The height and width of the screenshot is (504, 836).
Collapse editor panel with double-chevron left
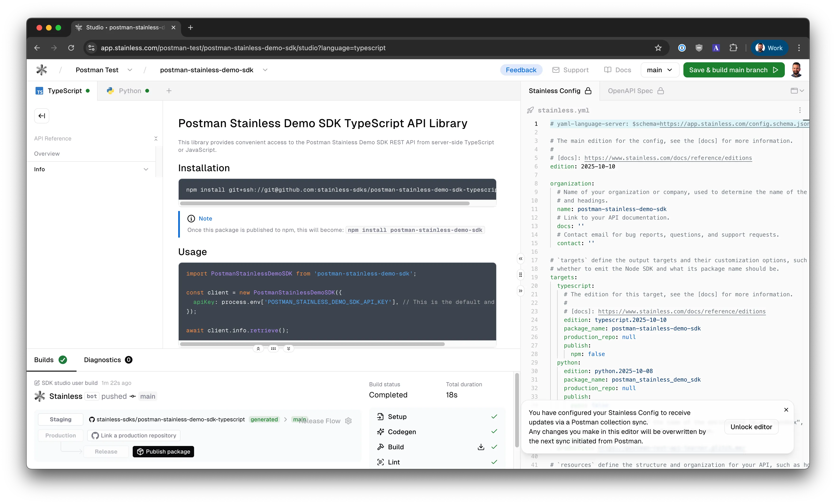point(520,259)
